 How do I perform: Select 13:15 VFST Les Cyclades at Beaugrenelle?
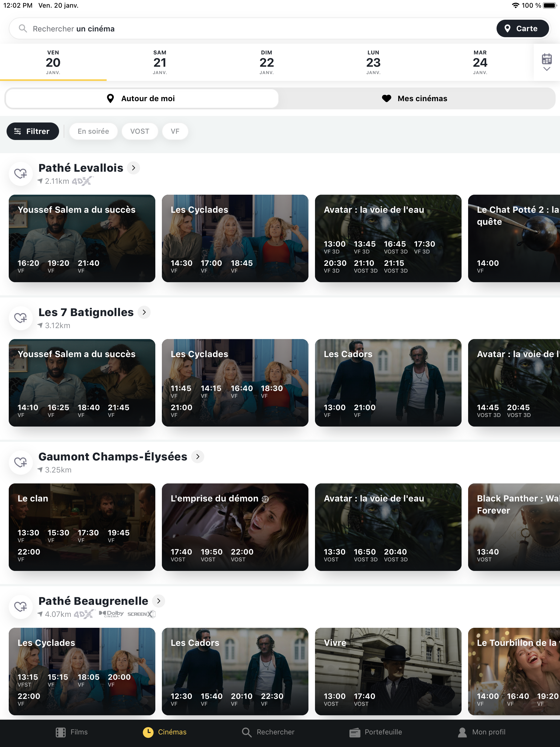click(28, 680)
